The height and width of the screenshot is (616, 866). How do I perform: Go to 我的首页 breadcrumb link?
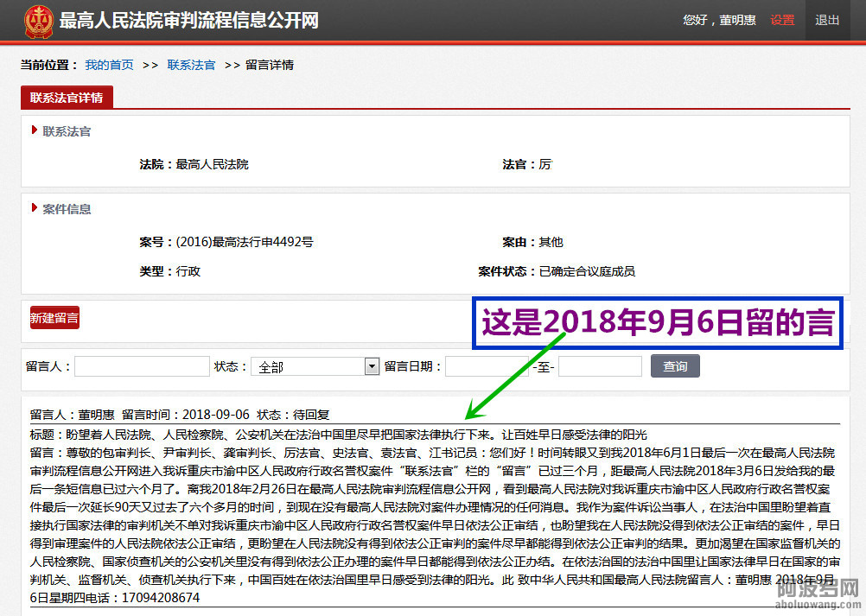coord(110,65)
